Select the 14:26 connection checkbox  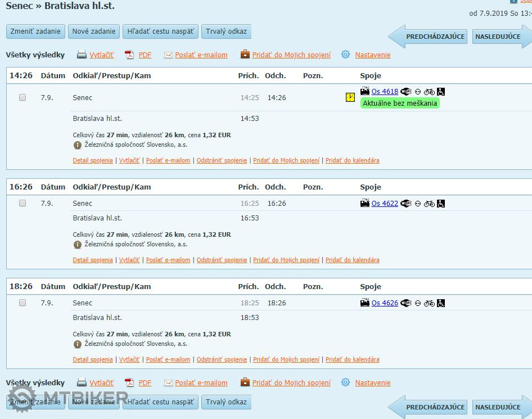click(x=22, y=97)
